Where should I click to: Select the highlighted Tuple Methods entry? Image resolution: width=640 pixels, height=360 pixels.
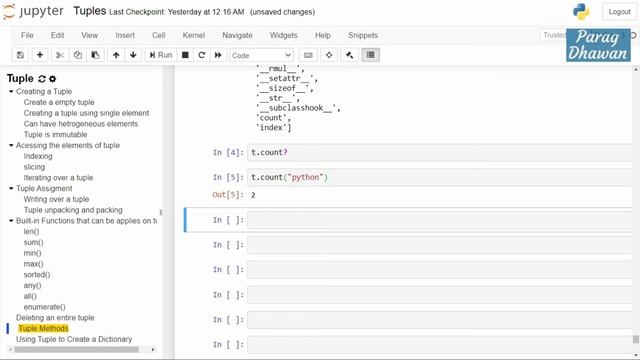click(x=43, y=329)
